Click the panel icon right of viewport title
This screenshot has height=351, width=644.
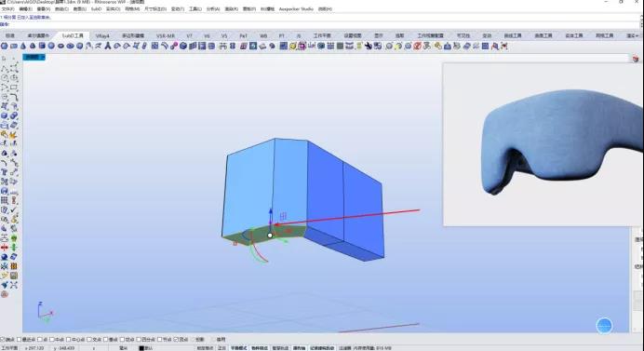[x=636, y=59]
